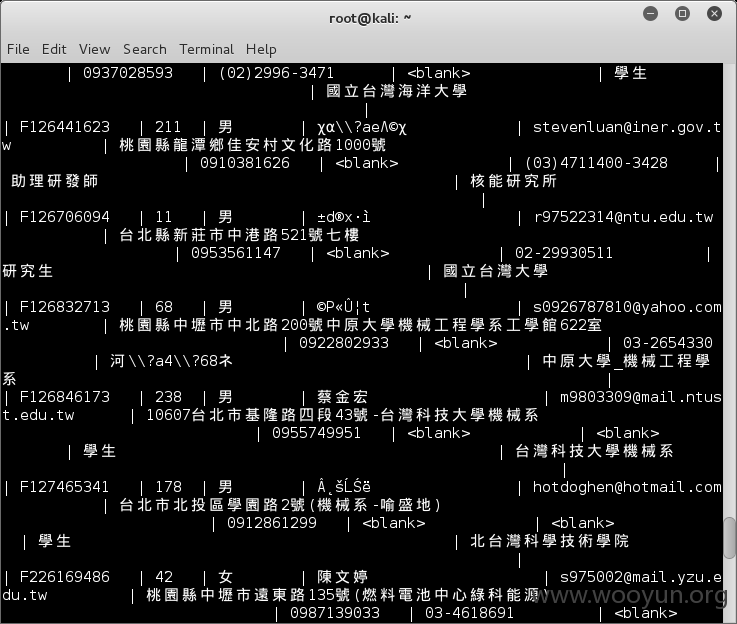Click the number (02)2996-3471
Image resolution: width=737 pixels, height=624 pixels.
click(276, 73)
